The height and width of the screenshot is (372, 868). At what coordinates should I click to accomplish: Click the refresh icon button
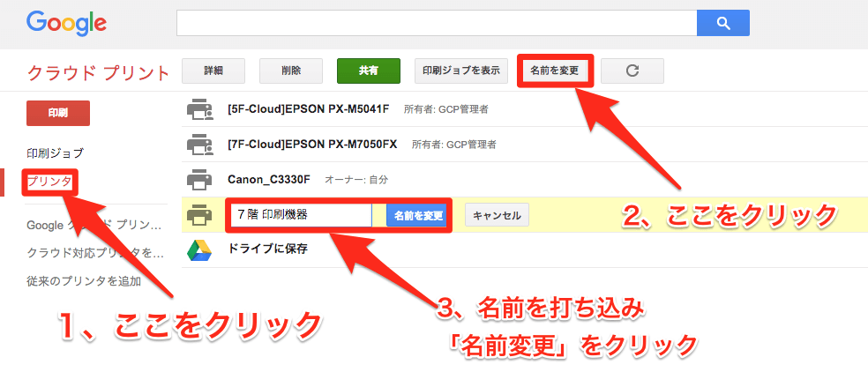(632, 71)
